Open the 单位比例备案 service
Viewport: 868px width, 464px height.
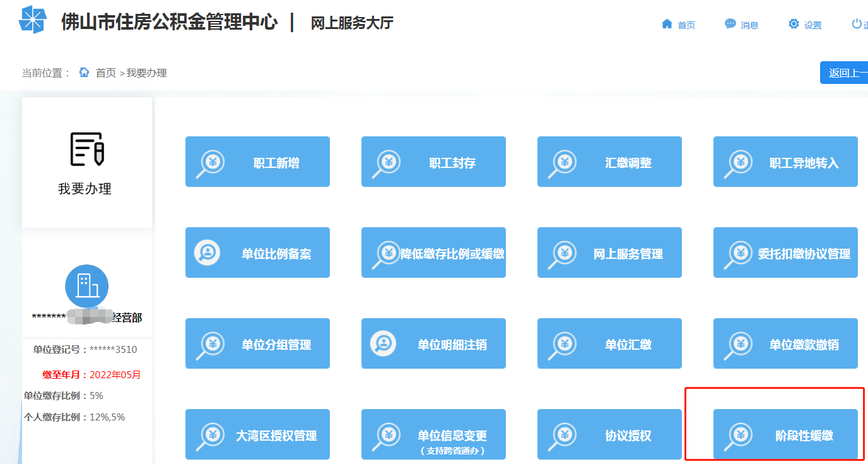click(257, 252)
